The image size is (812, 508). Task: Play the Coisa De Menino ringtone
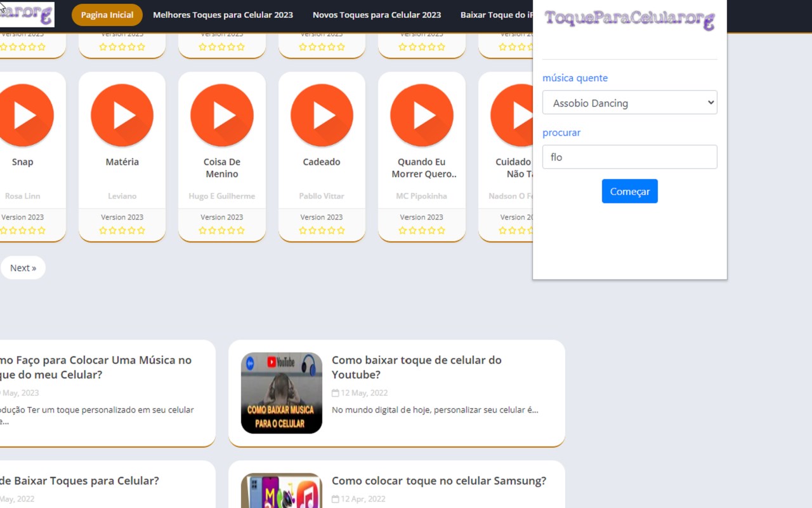point(222,116)
